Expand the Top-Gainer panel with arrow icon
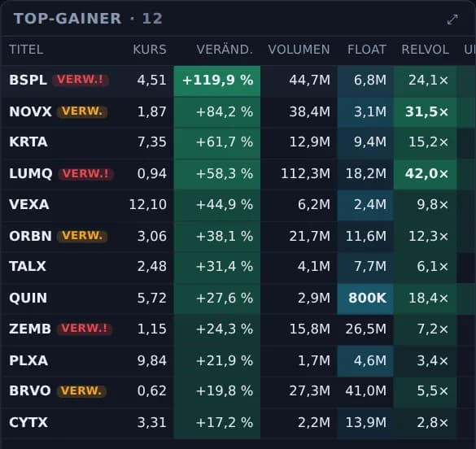476x449 pixels. tap(452, 20)
